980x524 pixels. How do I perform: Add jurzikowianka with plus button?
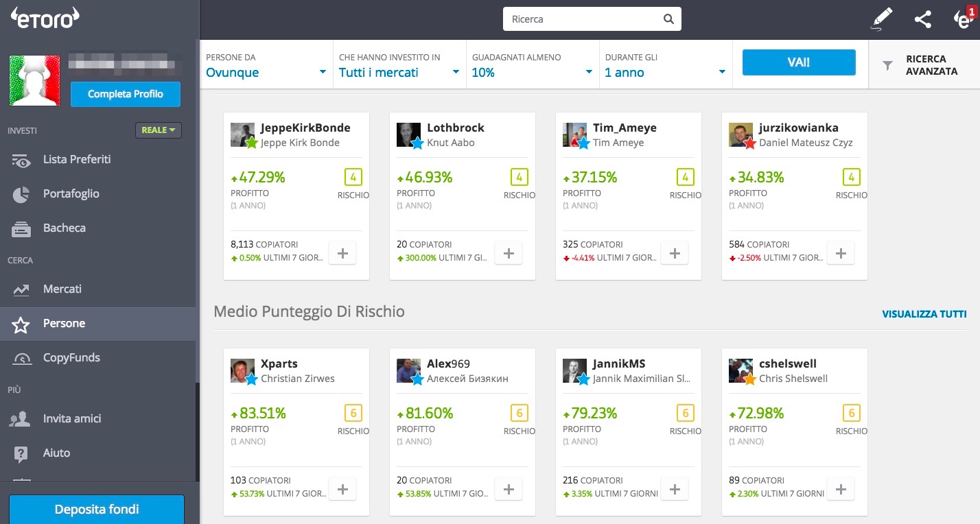841,253
